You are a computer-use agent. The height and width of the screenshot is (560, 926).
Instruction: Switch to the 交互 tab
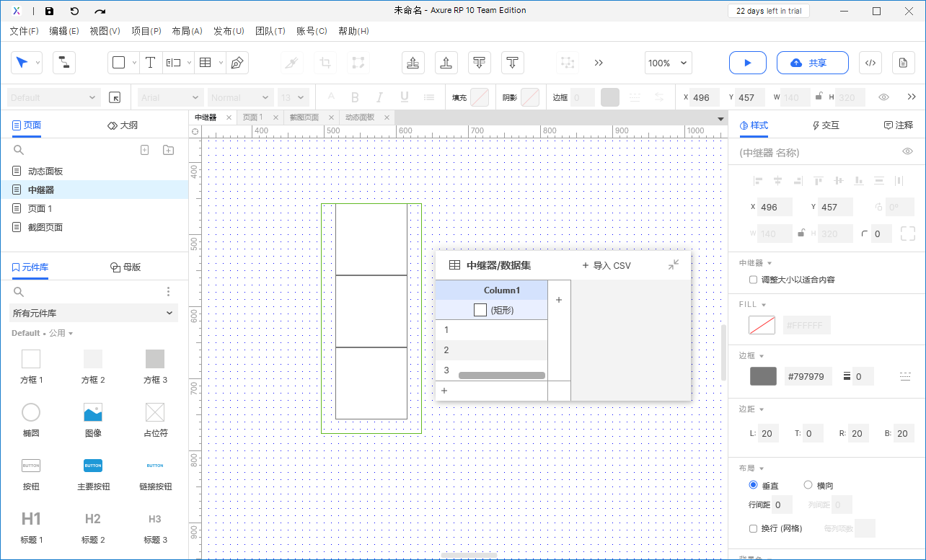click(826, 125)
